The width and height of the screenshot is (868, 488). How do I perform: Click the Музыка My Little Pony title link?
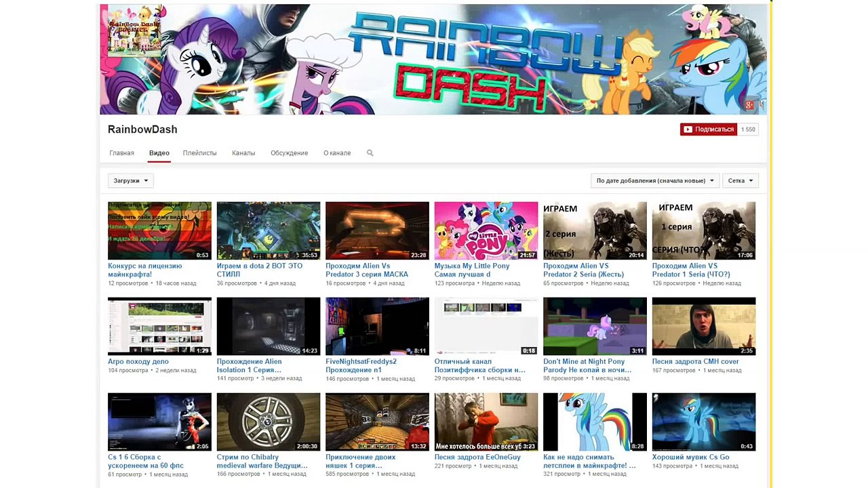pos(472,270)
